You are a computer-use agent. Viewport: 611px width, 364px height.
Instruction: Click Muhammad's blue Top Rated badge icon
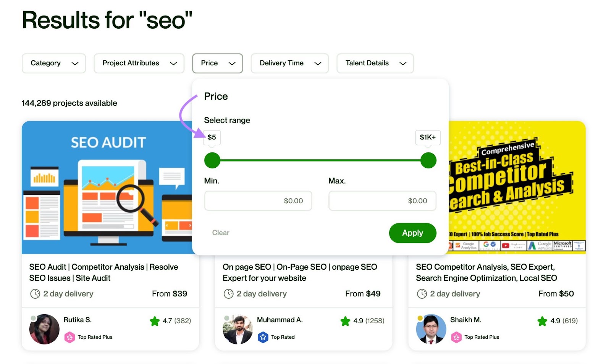[263, 337]
